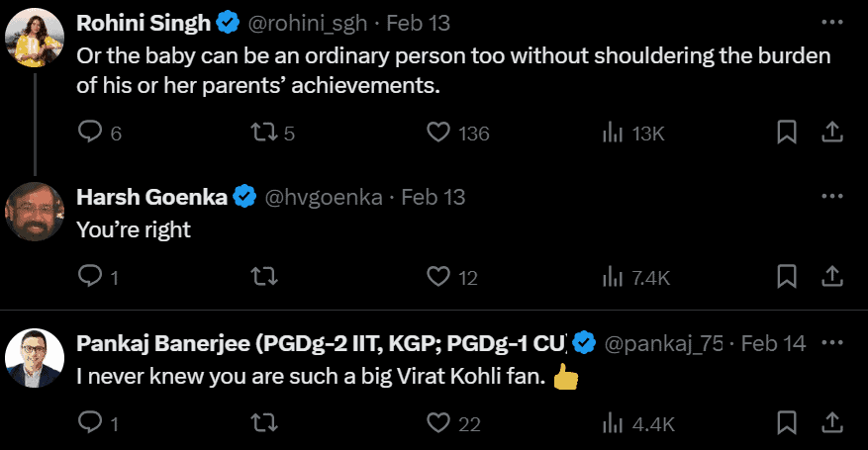Bookmark Harsh Goenka's tweet

coord(787,276)
